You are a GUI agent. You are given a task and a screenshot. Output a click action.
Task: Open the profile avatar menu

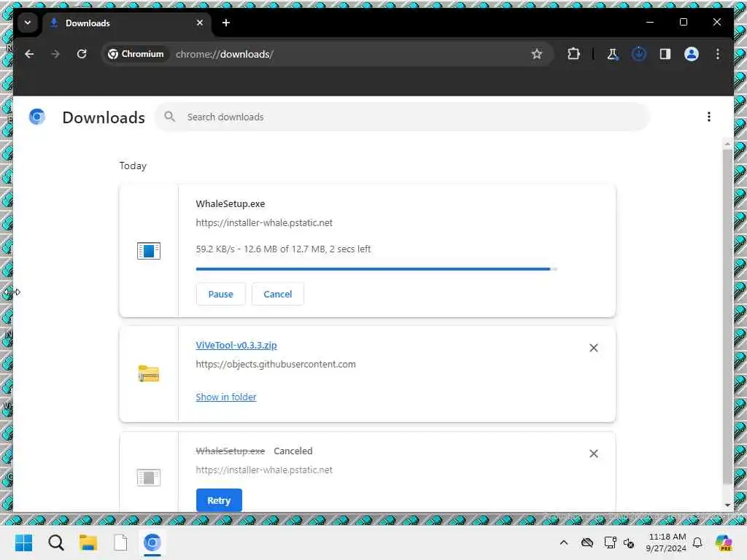coord(692,54)
